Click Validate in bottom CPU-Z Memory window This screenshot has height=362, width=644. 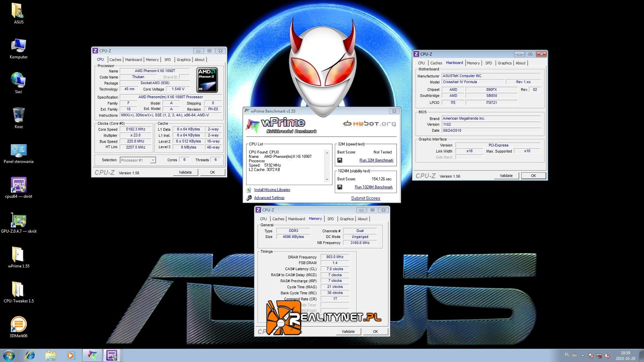click(x=348, y=331)
